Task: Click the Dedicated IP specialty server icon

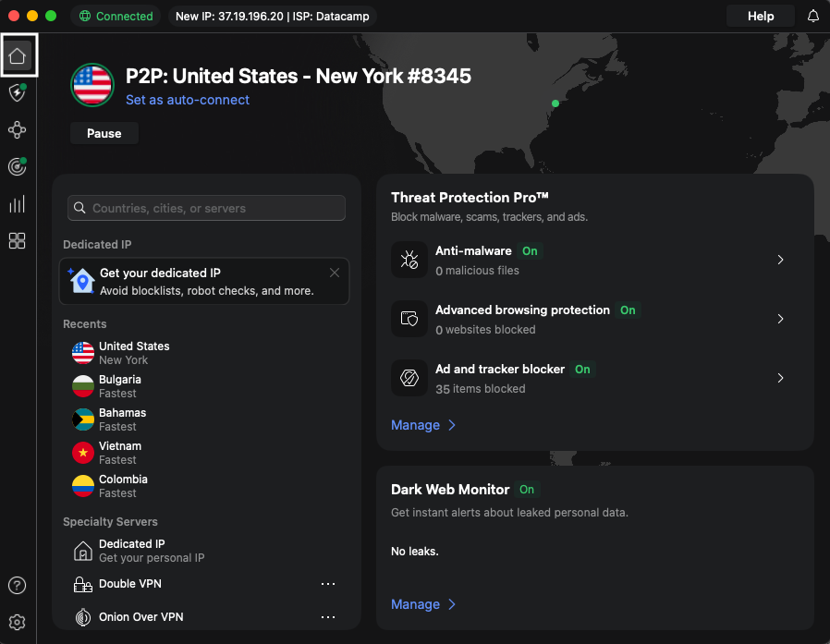Action: click(83, 551)
